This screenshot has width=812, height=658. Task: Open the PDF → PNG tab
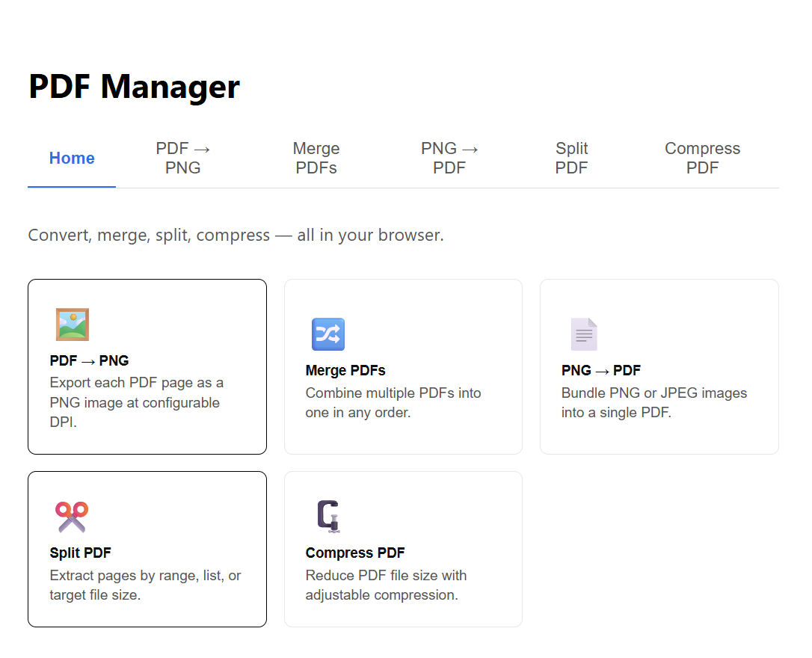pyautogui.click(x=183, y=159)
